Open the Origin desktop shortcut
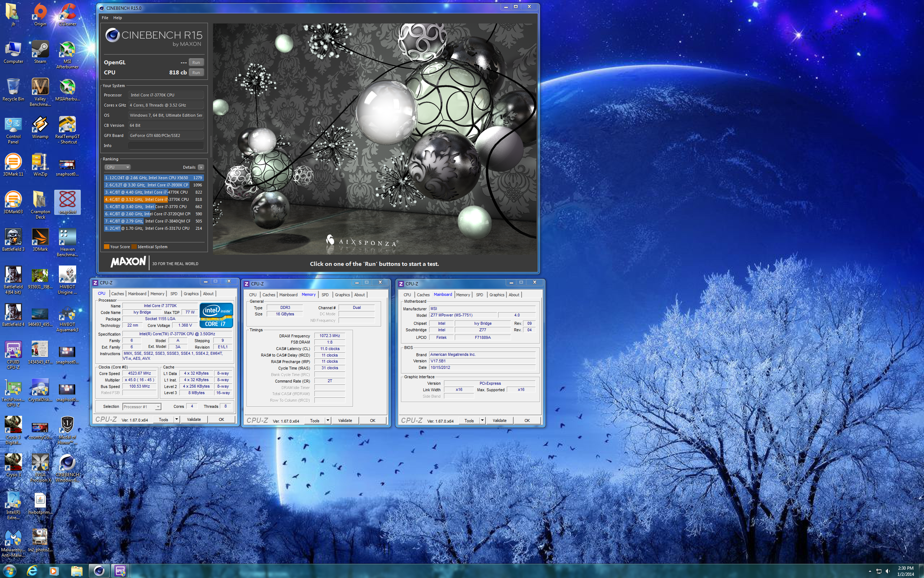This screenshot has width=924, height=578. (40, 14)
